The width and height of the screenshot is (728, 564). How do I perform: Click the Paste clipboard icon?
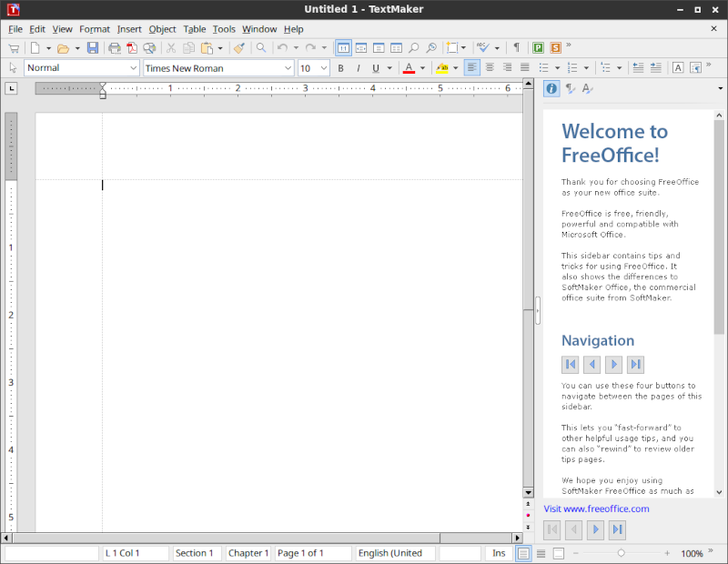pyautogui.click(x=207, y=48)
